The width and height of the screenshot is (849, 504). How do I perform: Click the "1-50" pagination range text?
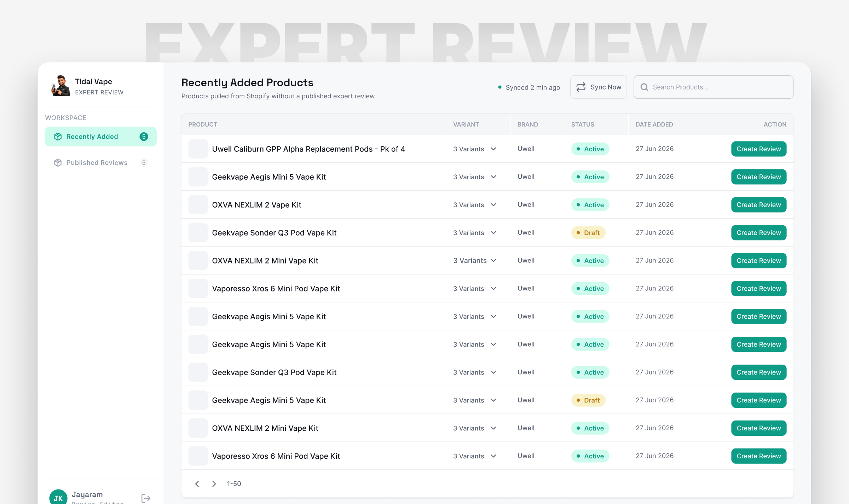[234, 483]
